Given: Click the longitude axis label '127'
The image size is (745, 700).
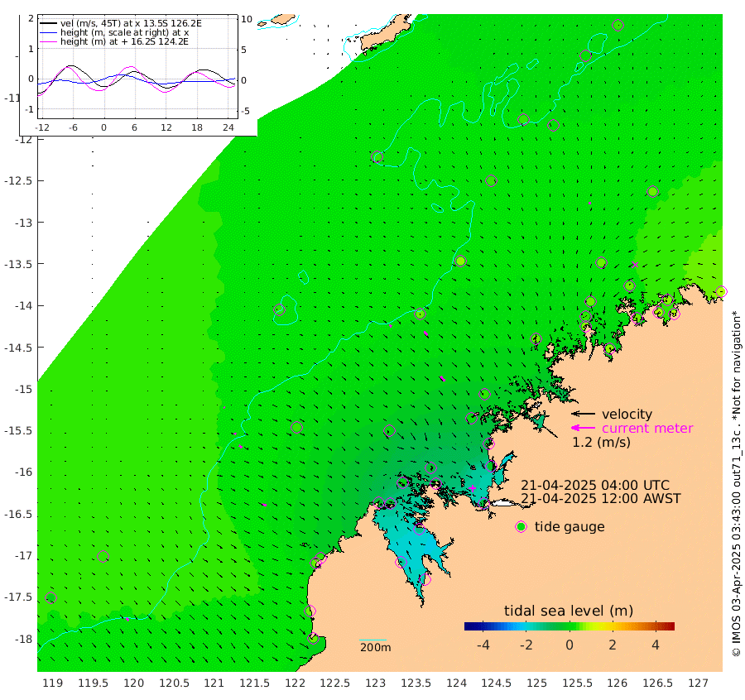Looking at the screenshot, I should click(699, 683).
